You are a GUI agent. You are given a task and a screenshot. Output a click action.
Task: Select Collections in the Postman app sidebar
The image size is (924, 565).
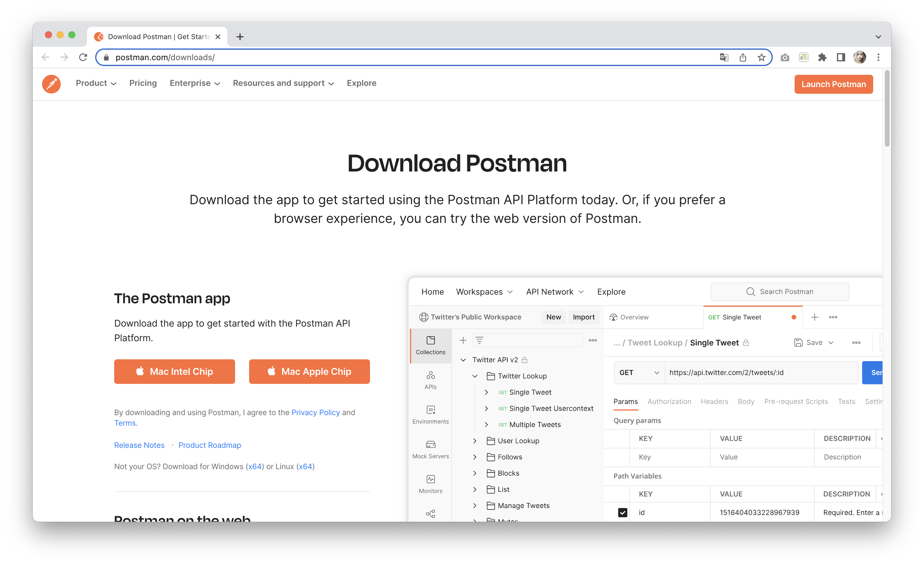click(x=430, y=346)
